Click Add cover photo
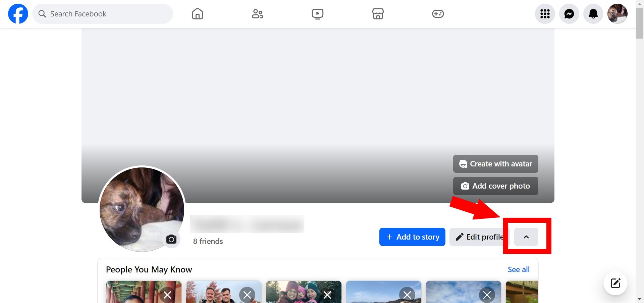The image size is (644, 303). click(495, 186)
